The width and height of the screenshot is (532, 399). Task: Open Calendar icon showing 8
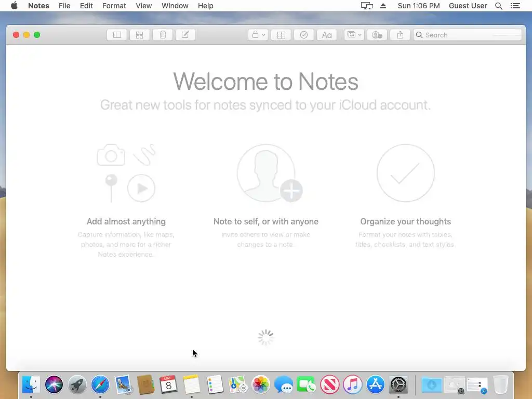(169, 385)
